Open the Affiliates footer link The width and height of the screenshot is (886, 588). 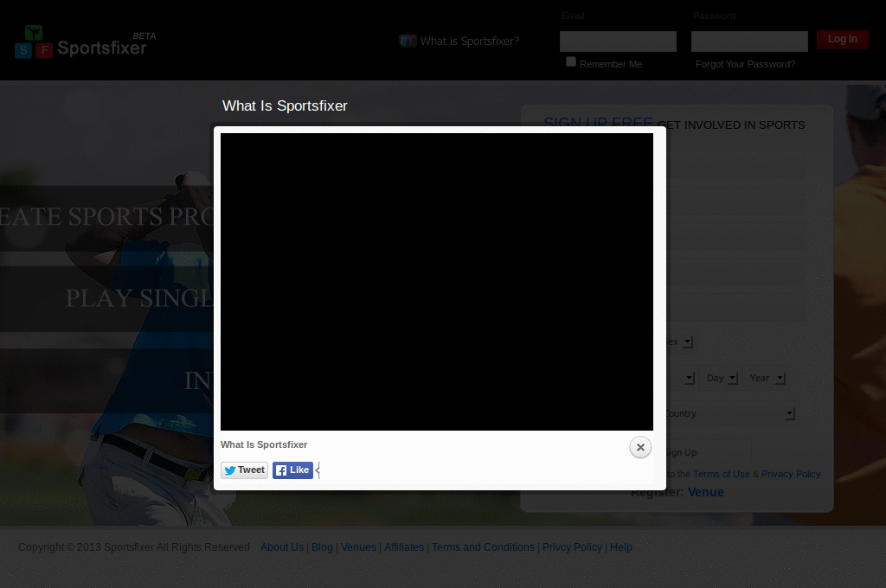tap(404, 547)
